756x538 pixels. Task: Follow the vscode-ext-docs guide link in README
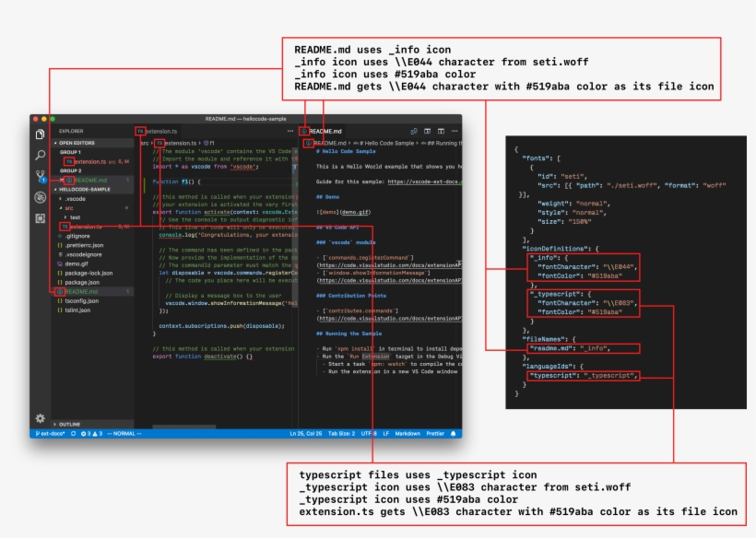pyautogui.click(x=425, y=181)
